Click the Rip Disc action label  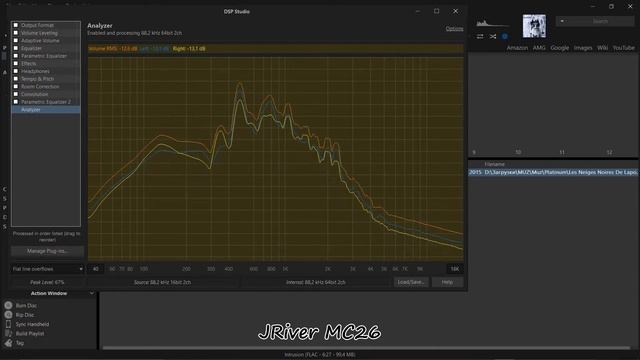click(25, 315)
